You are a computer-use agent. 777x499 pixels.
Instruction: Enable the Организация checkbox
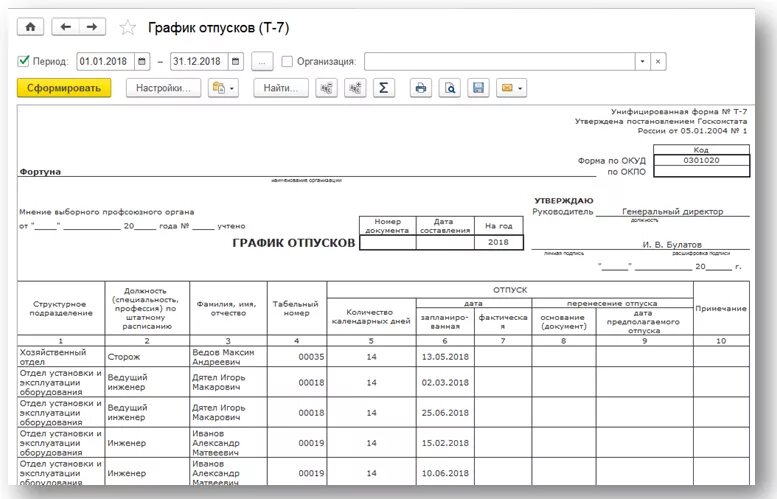point(287,61)
